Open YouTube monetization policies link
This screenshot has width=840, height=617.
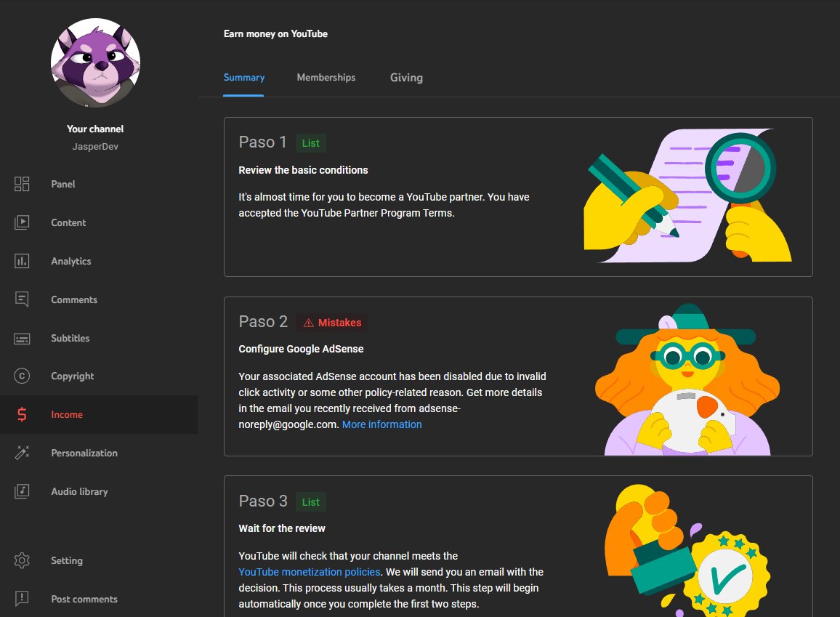click(x=310, y=572)
